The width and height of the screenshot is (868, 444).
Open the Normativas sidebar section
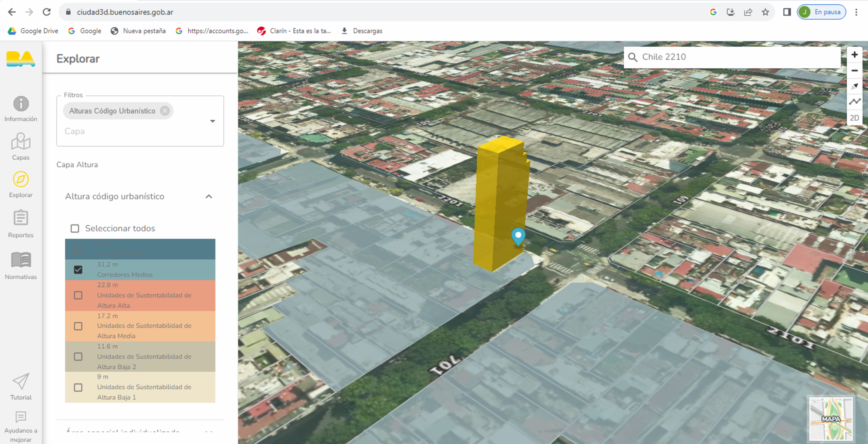21,266
